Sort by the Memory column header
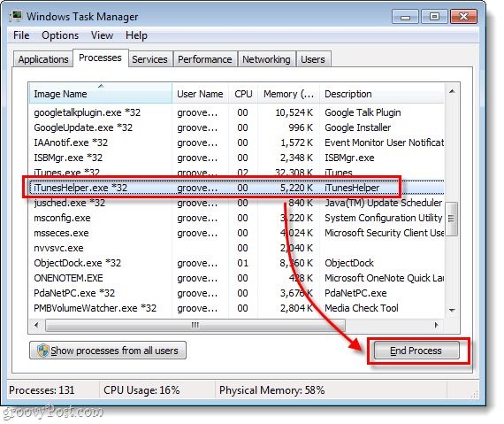The width and height of the screenshot is (504, 424). click(x=288, y=94)
